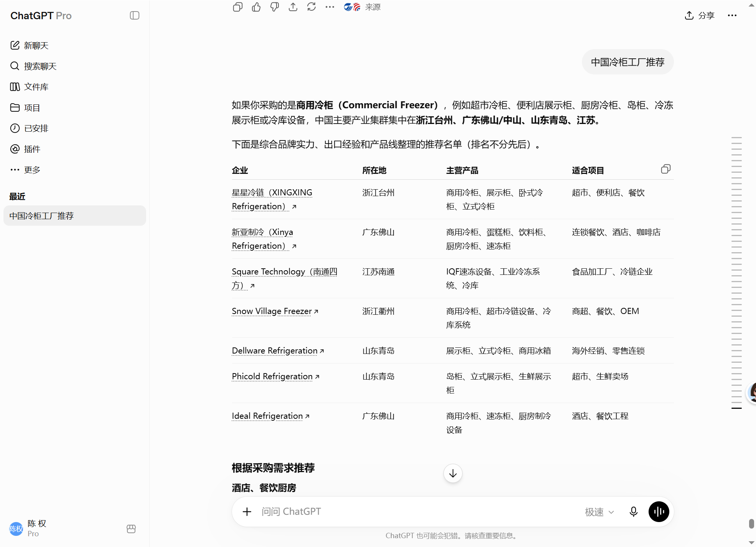Viewport: 756px width, 547px height.
Task: Open the Phicold Refrigeration link
Action: (275, 377)
